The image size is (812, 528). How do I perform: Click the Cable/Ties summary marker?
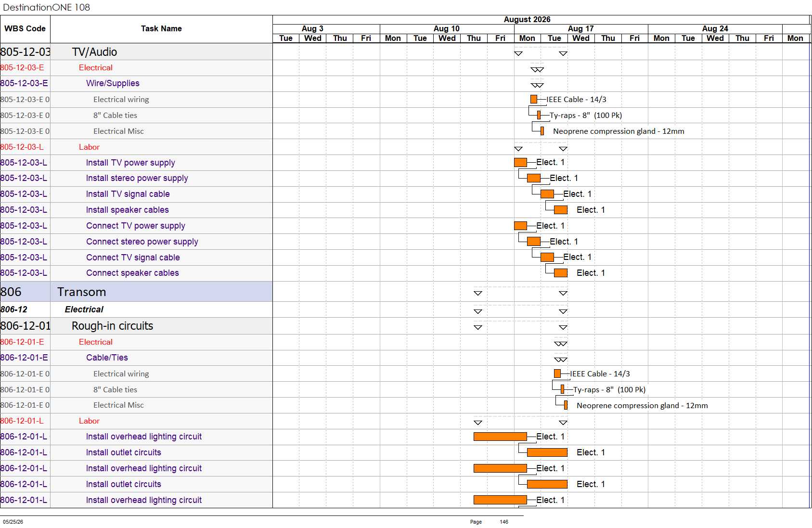pos(561,360)
